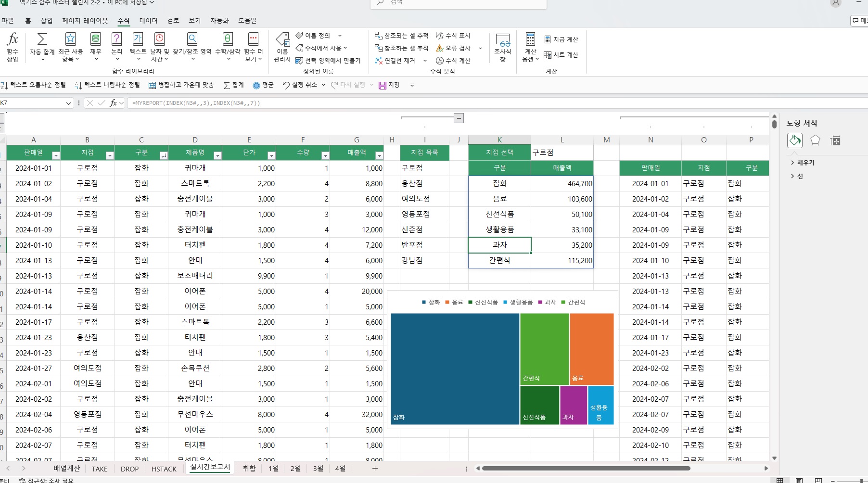Image resolution: width=868 pixels, height=483 pixels.
Task: Click Evaluate Formula (수식 계산)
Action: pos(453,61)
